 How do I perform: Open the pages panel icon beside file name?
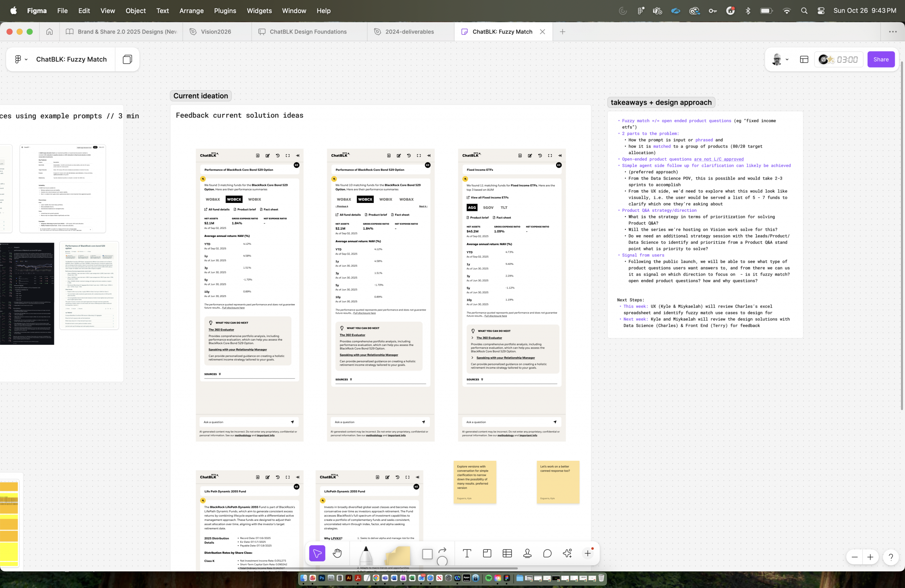pyautogui.click(x=127, y=59)
